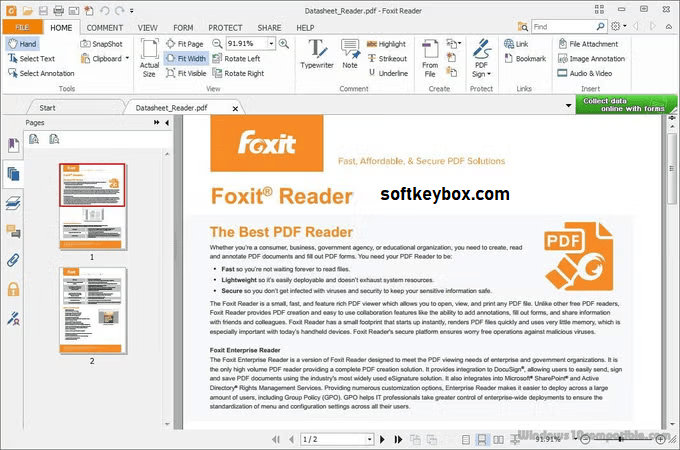Image resolution: width=680 pixels, height=450 pixels.
Task: Click the zoom in magnifier icon
Action: click(x=284, y=43)
